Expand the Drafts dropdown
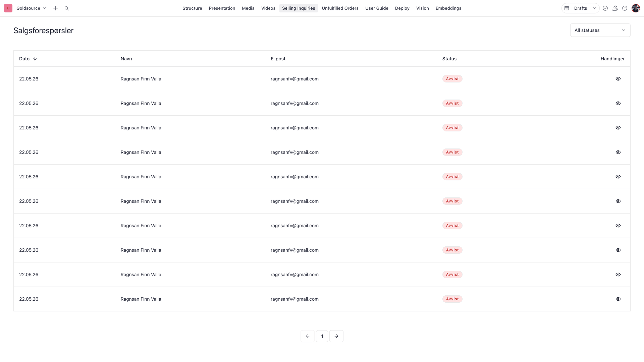644x362 pixels. tap(584, 8)
